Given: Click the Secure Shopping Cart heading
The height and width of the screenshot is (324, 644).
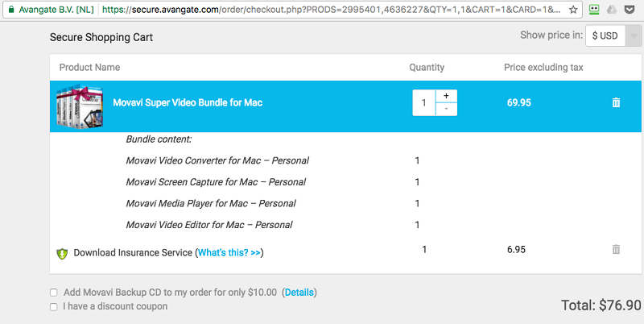Looking at the screenshot, I should pyautogui.click(x=101, y=37).
